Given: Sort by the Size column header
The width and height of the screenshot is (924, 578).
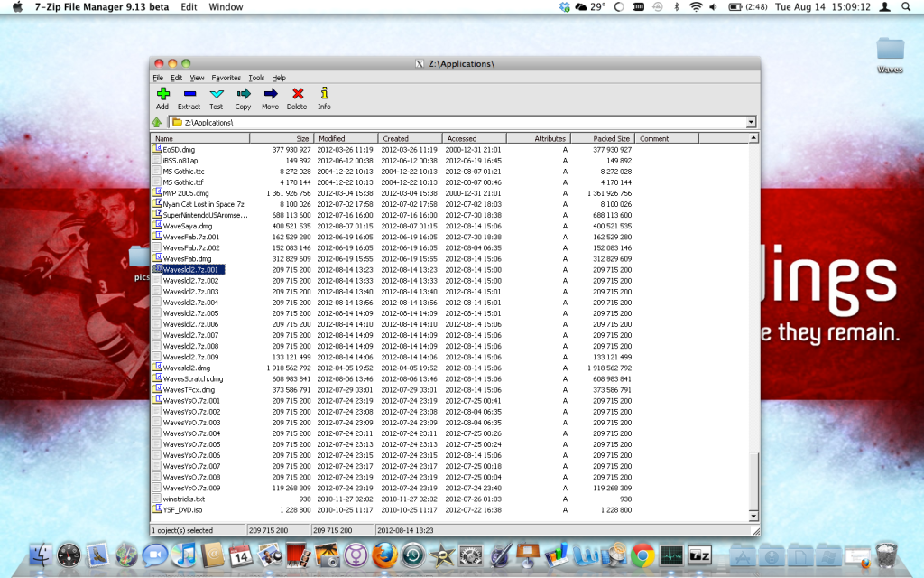Looking at the screenshot, I should (x=282, y=138).
